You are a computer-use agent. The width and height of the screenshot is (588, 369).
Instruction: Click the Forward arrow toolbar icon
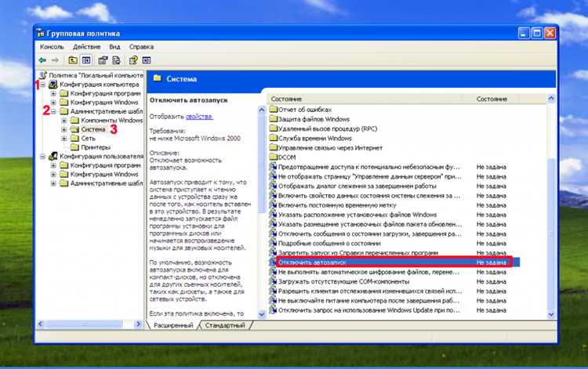pos(55,60)
